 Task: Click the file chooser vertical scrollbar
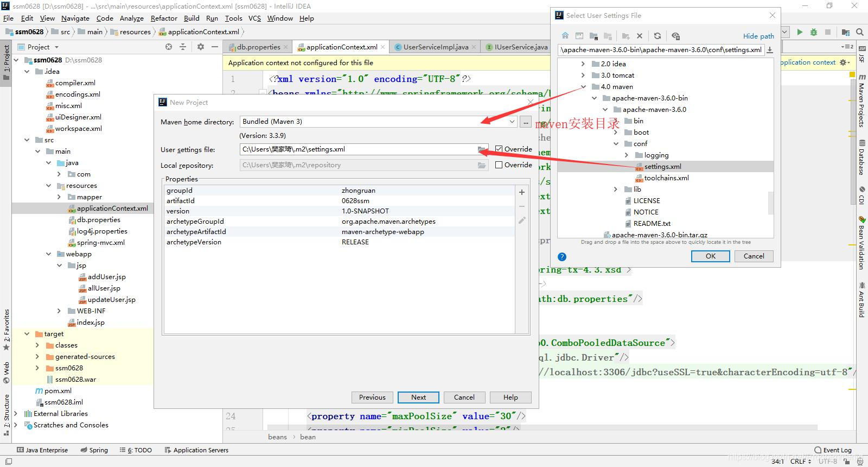[x=771, y=203]
